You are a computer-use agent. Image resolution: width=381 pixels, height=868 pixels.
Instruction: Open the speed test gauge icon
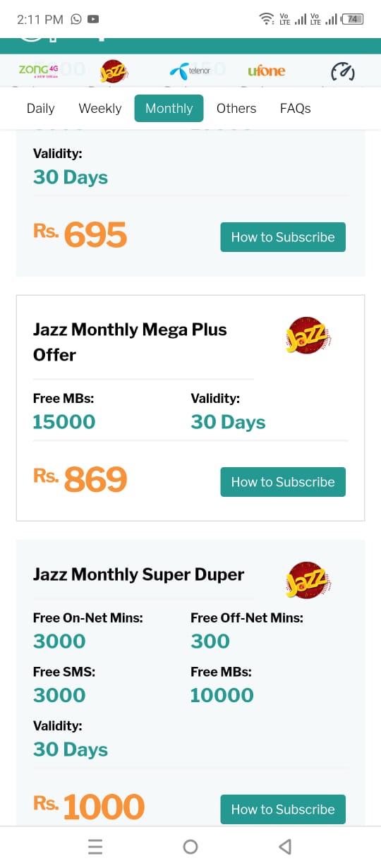tap(343, 71)
